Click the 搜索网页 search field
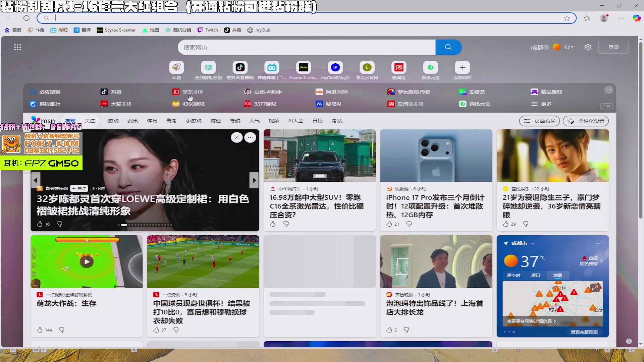This screenshot has height=362, width=644. (x=307, y=47)
